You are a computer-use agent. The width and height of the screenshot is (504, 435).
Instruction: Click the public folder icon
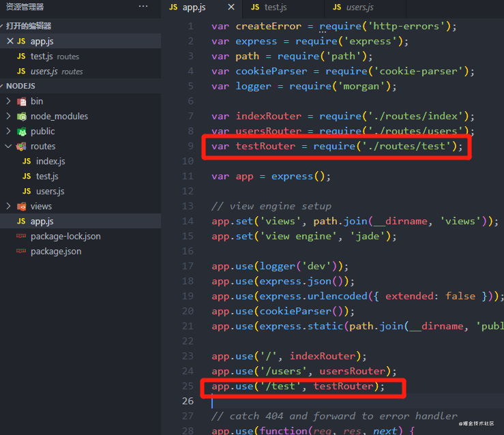[22, 132]
